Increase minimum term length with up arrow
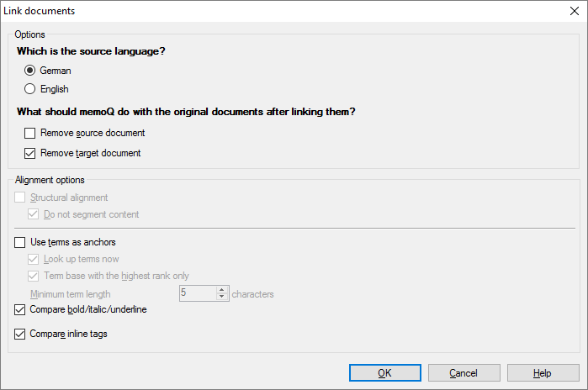 click(222, 290)
